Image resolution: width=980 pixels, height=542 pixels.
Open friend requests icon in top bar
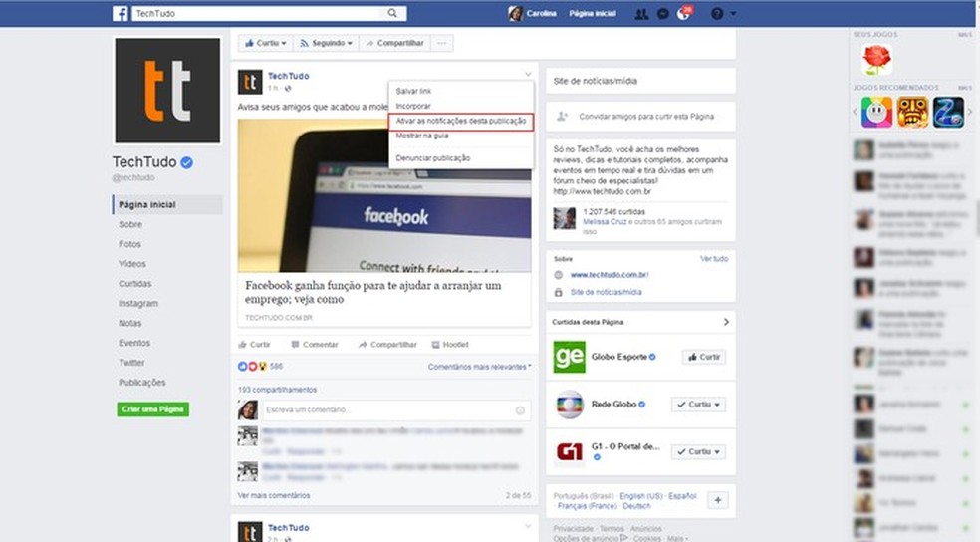coord(641,14)
